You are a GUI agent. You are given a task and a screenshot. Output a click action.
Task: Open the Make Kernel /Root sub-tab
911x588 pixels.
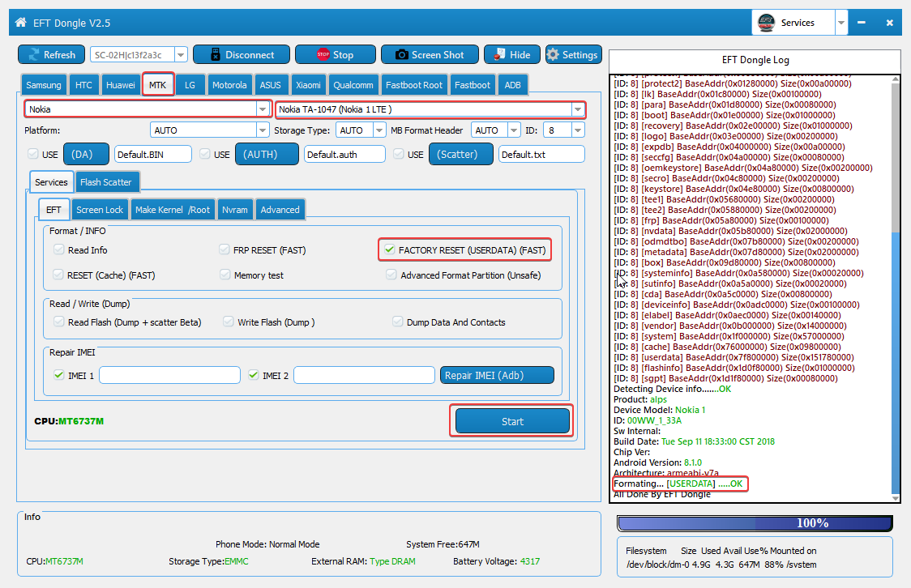point(173,210)
